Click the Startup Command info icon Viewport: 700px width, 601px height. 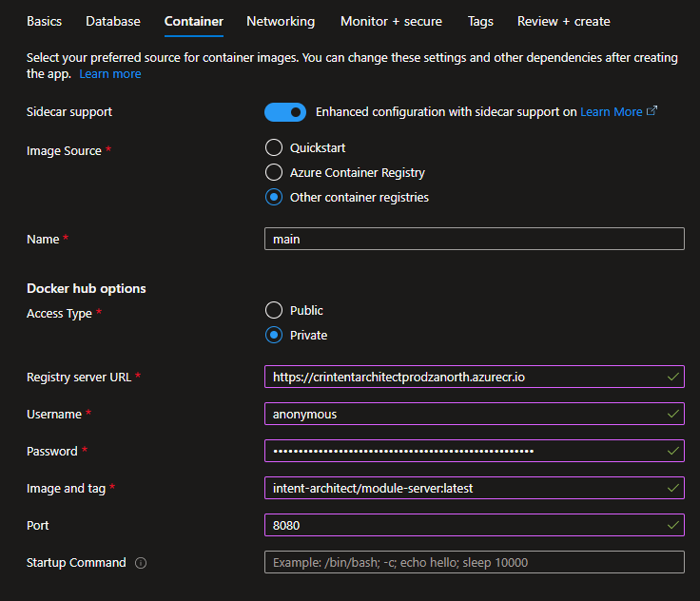pyautogui.click(x=141, y=563)
